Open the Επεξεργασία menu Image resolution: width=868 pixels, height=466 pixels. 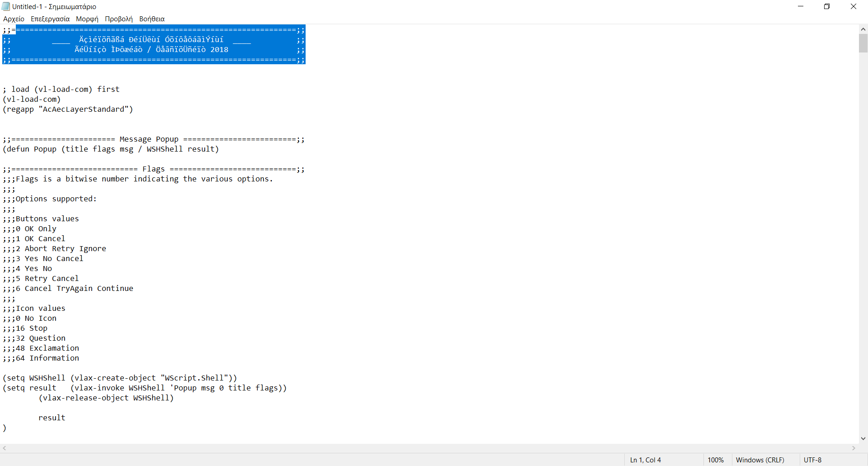[x=50, y=19]
